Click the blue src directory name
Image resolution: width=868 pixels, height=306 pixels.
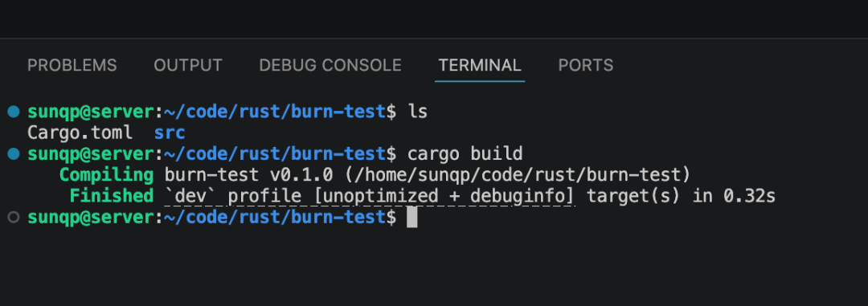(x=170, y=133)
